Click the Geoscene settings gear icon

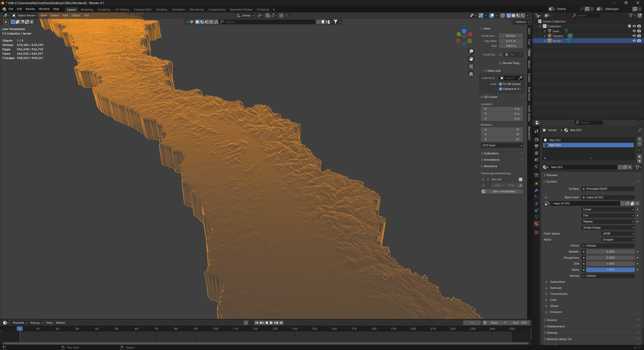point(521,179)
